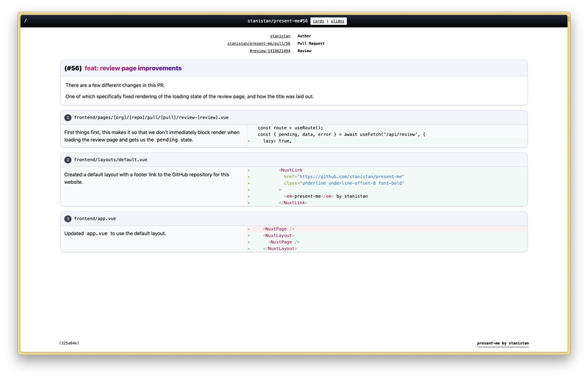Open 'present-me by stanistan' footer link
The width and height of the screenshot is (588, 378).
pyautogui.click(x=503, y=343)
